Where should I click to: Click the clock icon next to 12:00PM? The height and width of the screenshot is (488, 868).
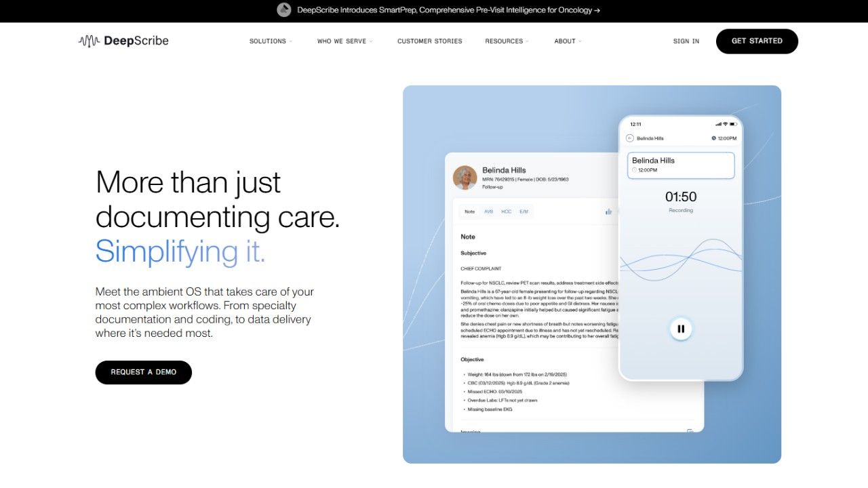[x=714, y=138]
